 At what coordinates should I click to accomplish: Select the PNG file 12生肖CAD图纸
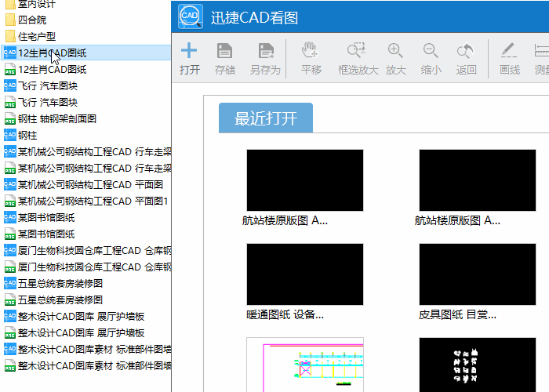(45, 69)
